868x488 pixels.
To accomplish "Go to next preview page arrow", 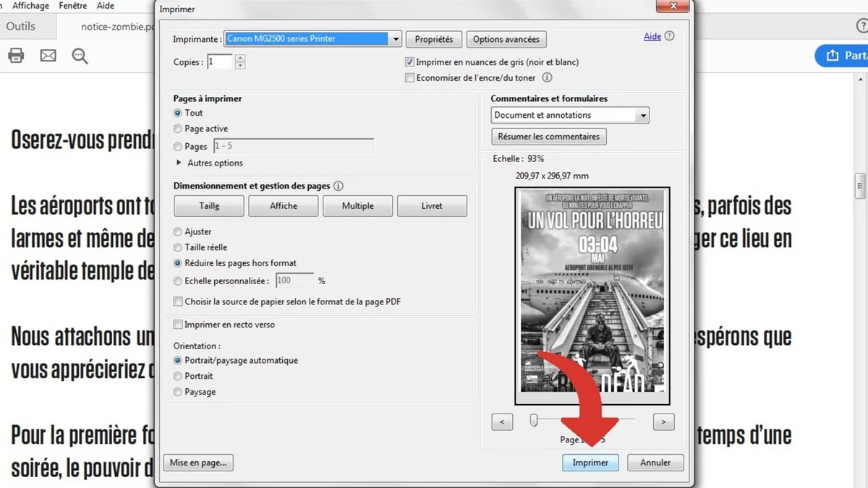I will [663, 421].
